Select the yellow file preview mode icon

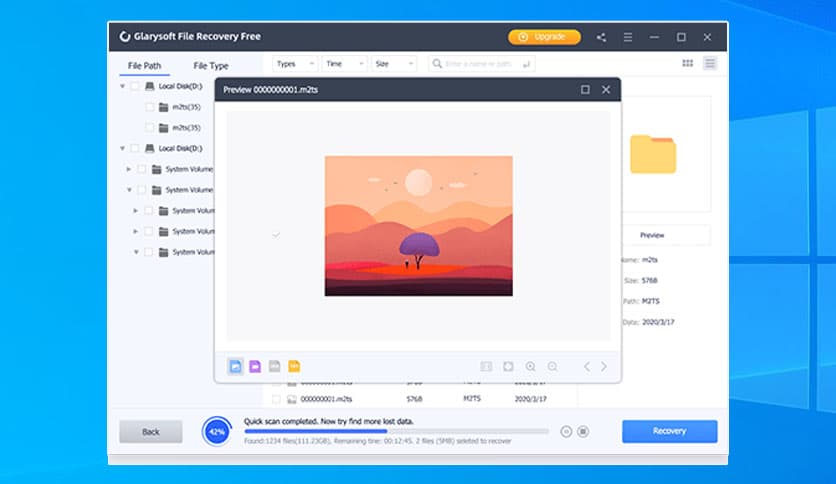(x=294, y=366)
